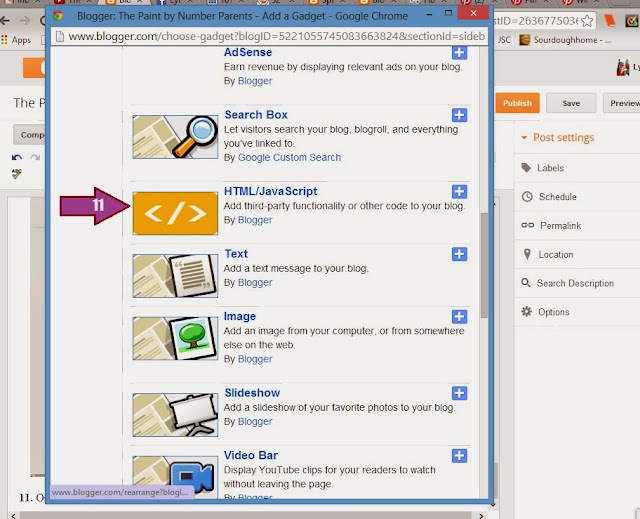The width and height of the screenshot is (640, 519).
Task: Open the Labels post setting
Action: pos(550,168)
